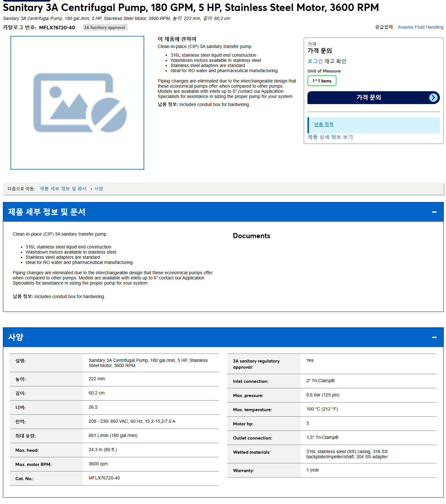446x504 pixels.
Task: Select catalog number MFLX76720-40 in header
Action: pyautogui.click(x=57, y=28)
